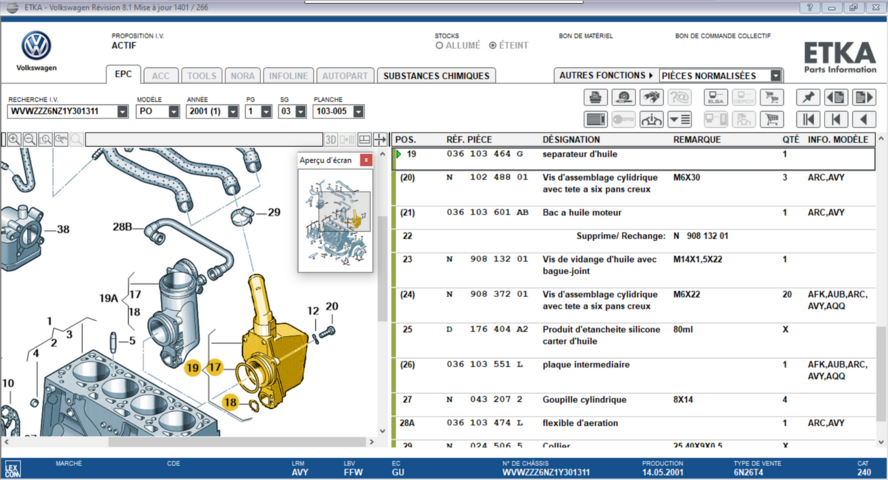Select the ALLUMÉ stocks radio button
Viewport: 888px width, 480px height.
[439, 46]
